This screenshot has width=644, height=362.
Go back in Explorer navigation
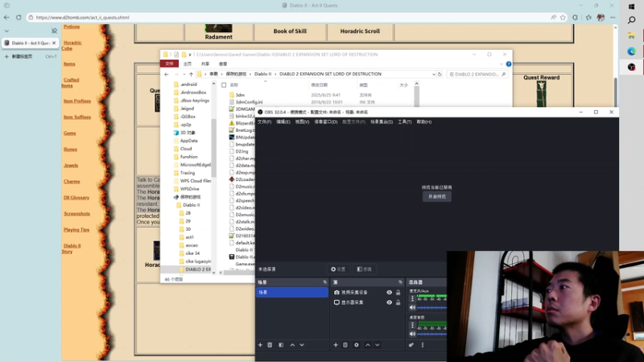(167, 74)
